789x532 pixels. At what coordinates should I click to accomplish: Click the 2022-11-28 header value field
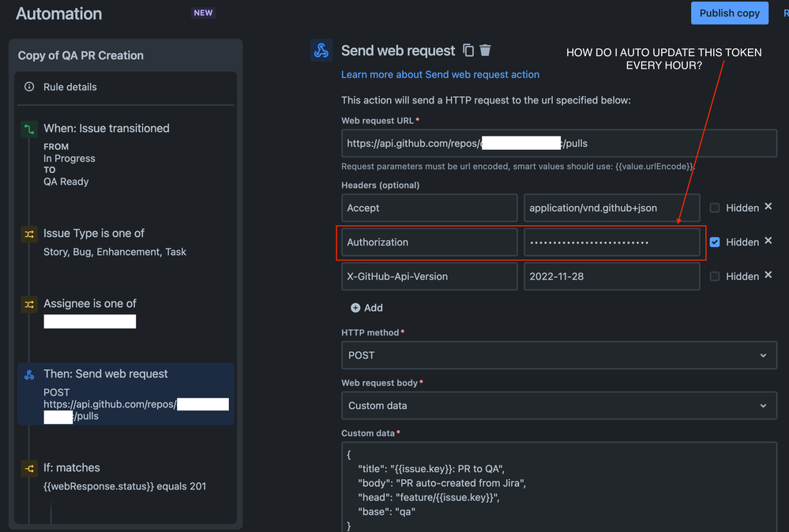click(612, 276)
